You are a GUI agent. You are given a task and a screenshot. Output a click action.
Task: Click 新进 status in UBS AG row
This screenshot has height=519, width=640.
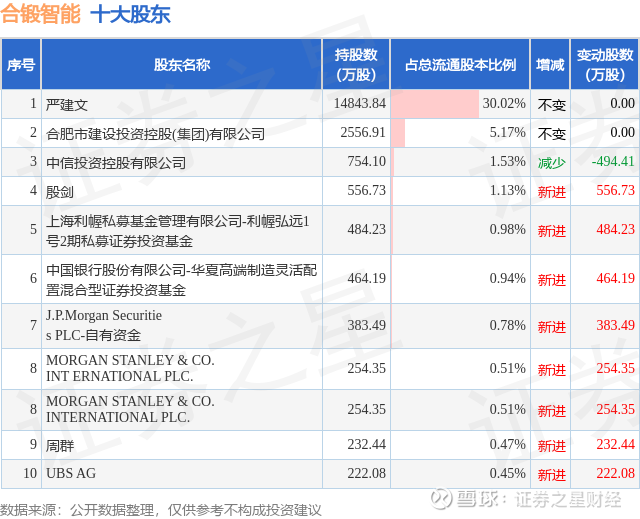[x=551, y=475]
